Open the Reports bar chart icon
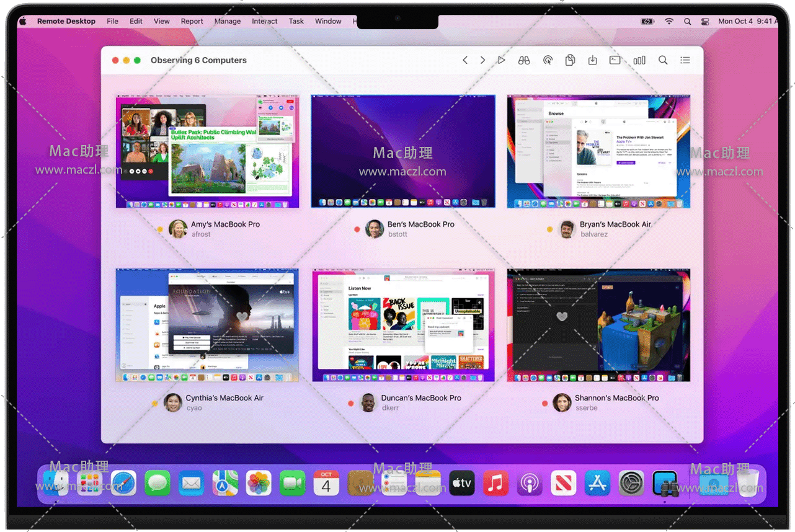The height and width of the screenshot is (532, 795). click(639, 60)
